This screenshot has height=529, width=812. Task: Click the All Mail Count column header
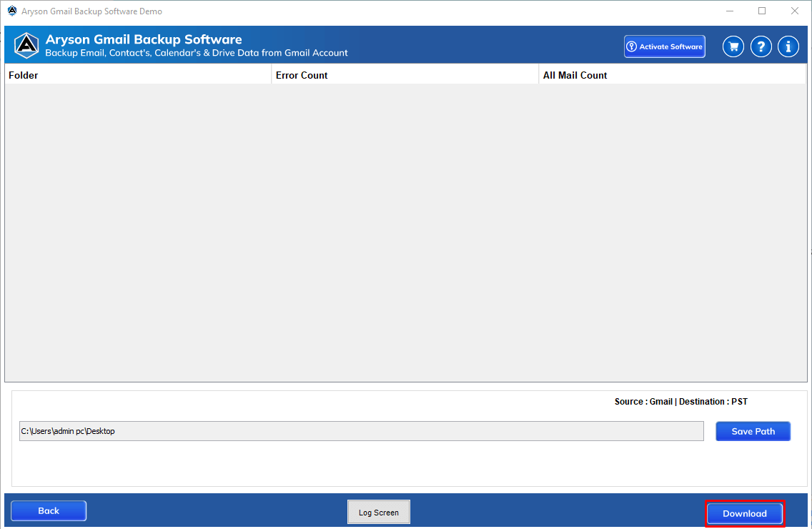pos(672,75)
